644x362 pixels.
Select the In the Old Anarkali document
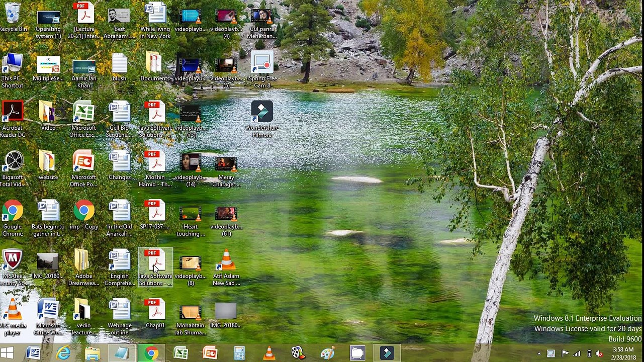120,219
